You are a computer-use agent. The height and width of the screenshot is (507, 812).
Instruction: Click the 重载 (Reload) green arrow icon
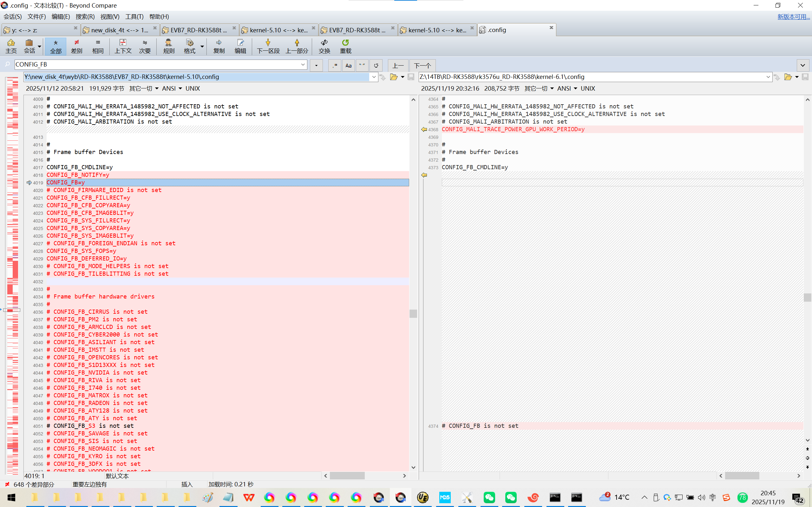pos(345,46)
